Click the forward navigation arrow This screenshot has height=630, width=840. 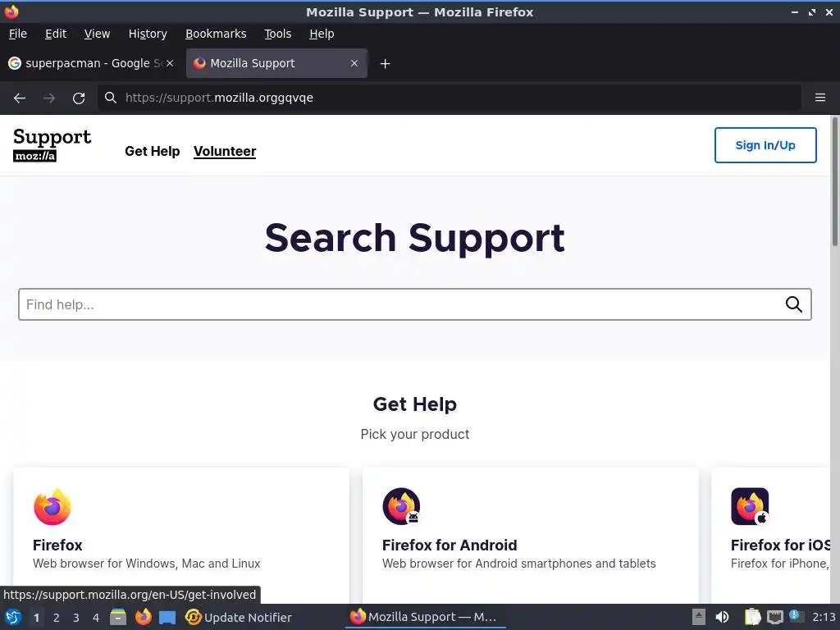49,98
